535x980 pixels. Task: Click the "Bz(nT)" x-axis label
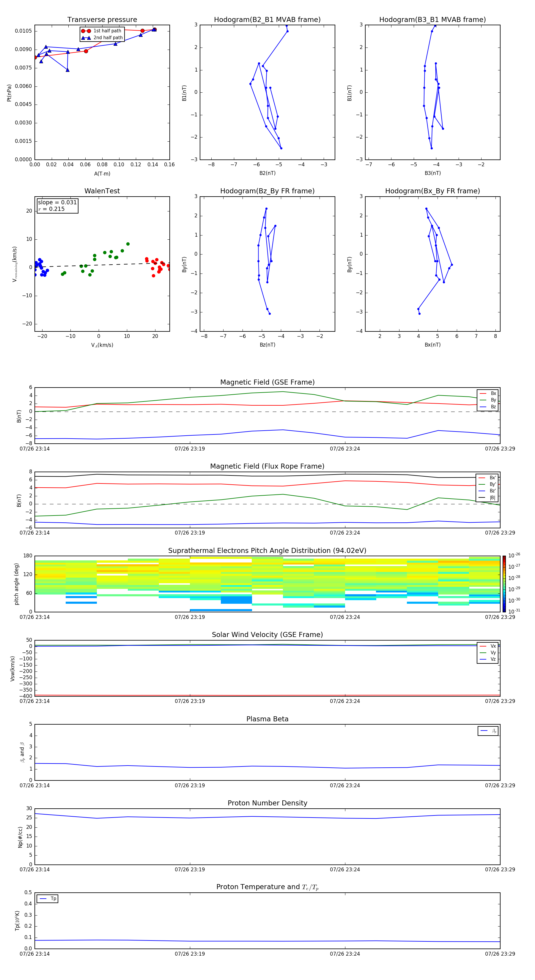pyautogui.click(x=267, y=345)
